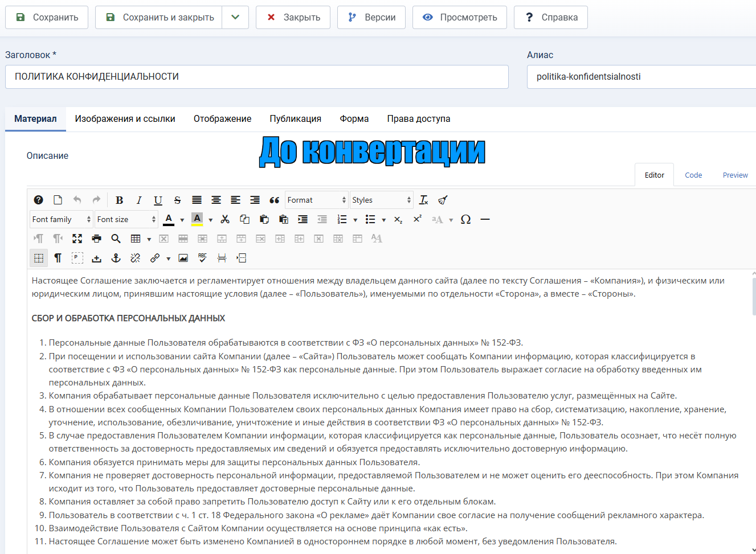Image resolution: width=756 pixels, height=554 pixels.
Task: Increase indent of paragraph
Action: tap(303, 219)
